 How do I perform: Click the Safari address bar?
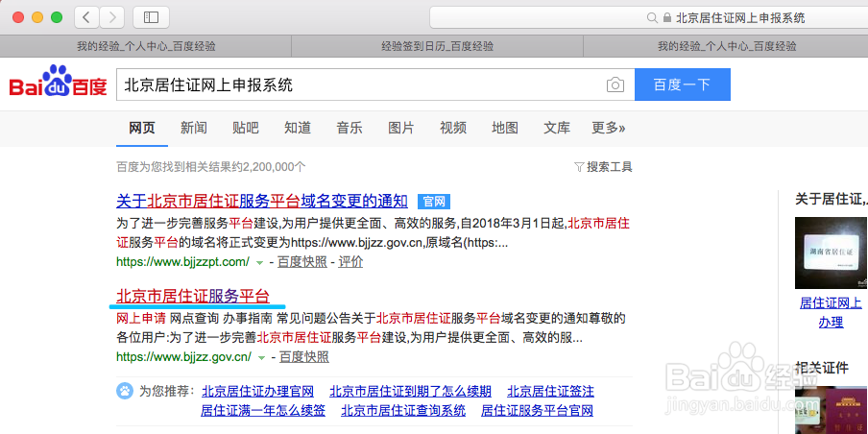[x=649, y=18]
